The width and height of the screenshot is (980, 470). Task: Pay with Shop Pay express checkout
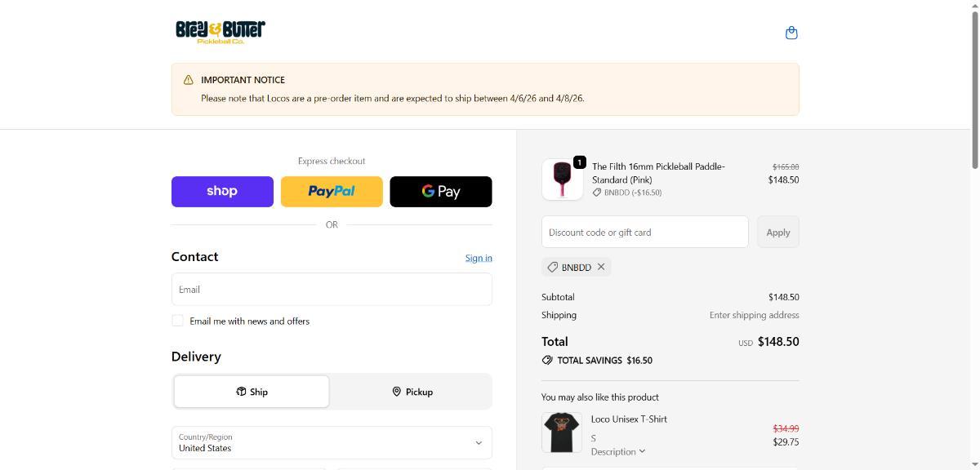[x=222, y=192]
